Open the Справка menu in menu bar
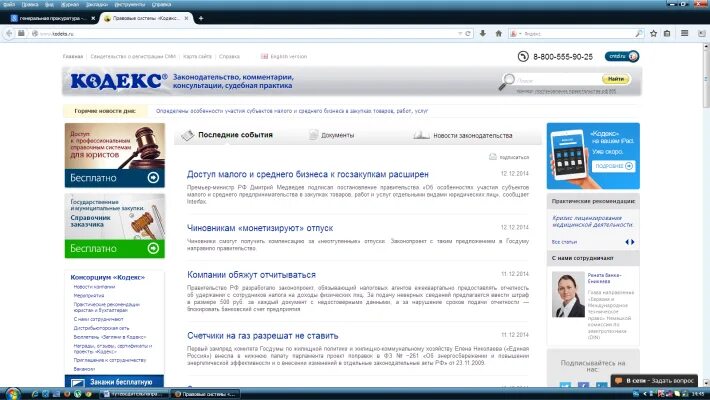The image size is (710, 400). click(x=161, y=4)
